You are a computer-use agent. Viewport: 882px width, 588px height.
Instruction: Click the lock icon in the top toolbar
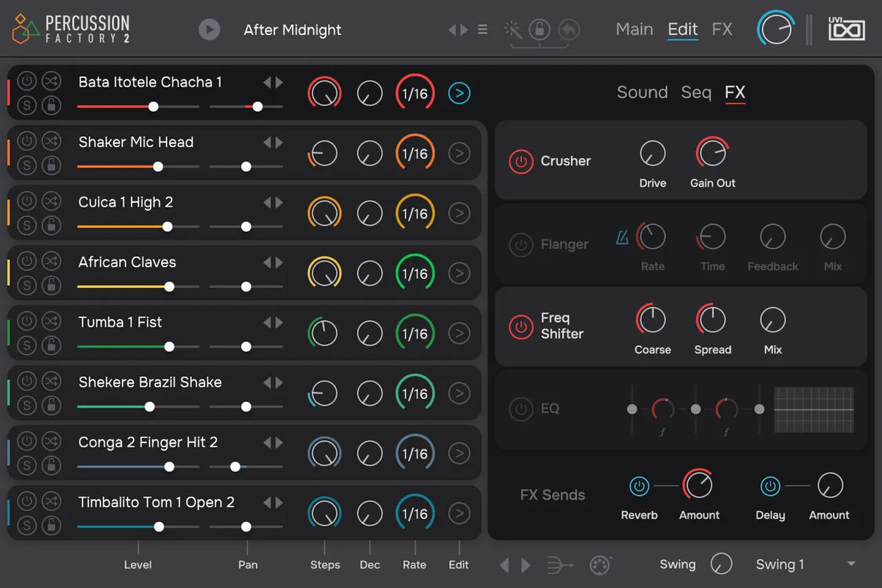pyautogui.click(x=539, y=29)
